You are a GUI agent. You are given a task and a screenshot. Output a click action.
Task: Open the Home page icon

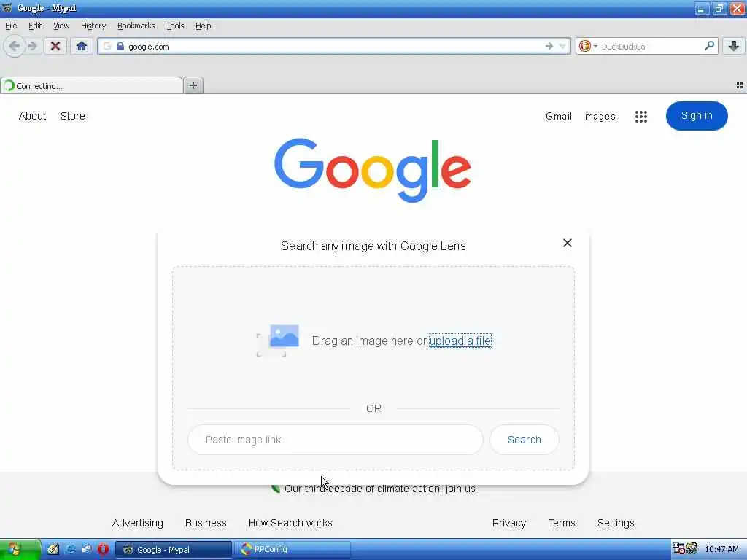pyautogui.click(x=82, y=46)
